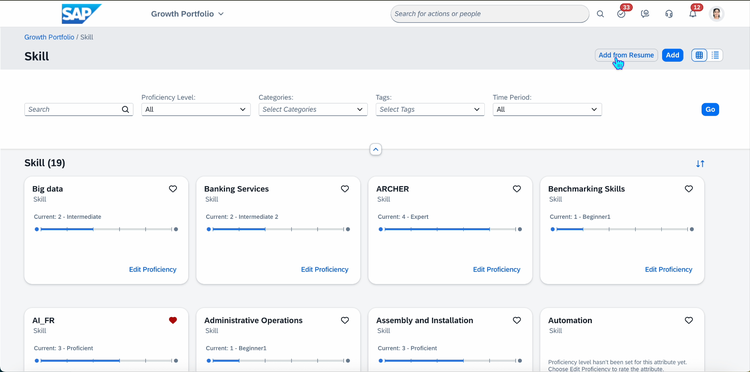Click the blue Add button
Screen dimensions: 750x372
pyautogui.click(x=673, y=55)
